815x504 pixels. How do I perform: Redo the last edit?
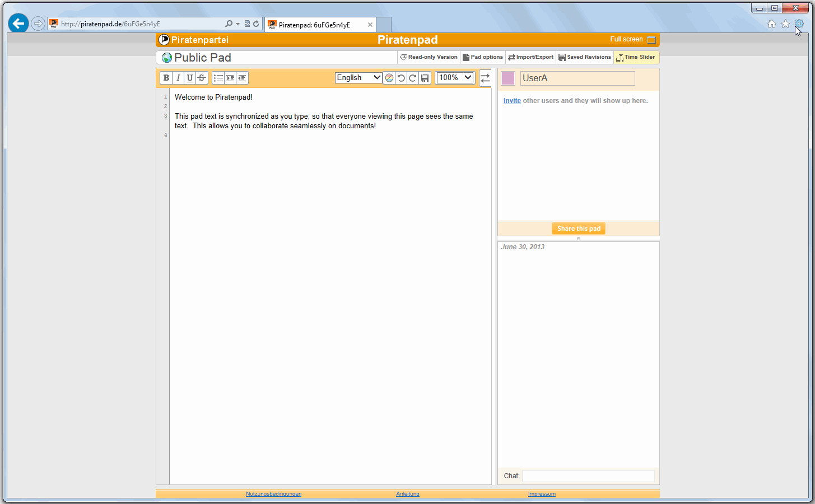[x=413, y=78]
